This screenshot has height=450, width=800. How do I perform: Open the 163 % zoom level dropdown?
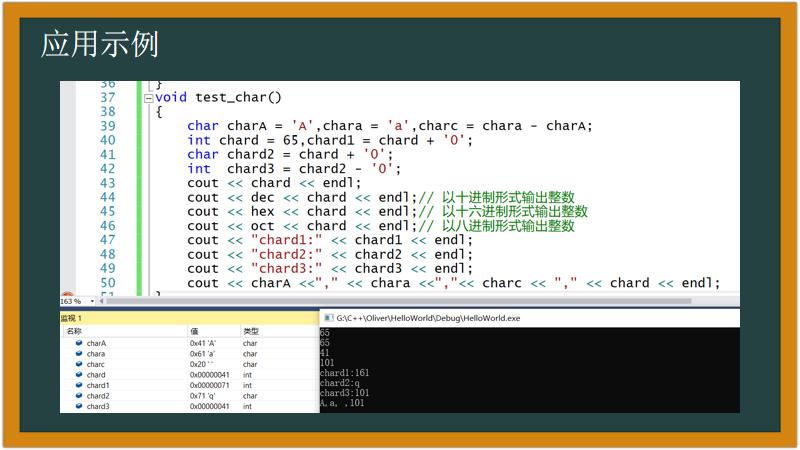(x=93, y=301)
